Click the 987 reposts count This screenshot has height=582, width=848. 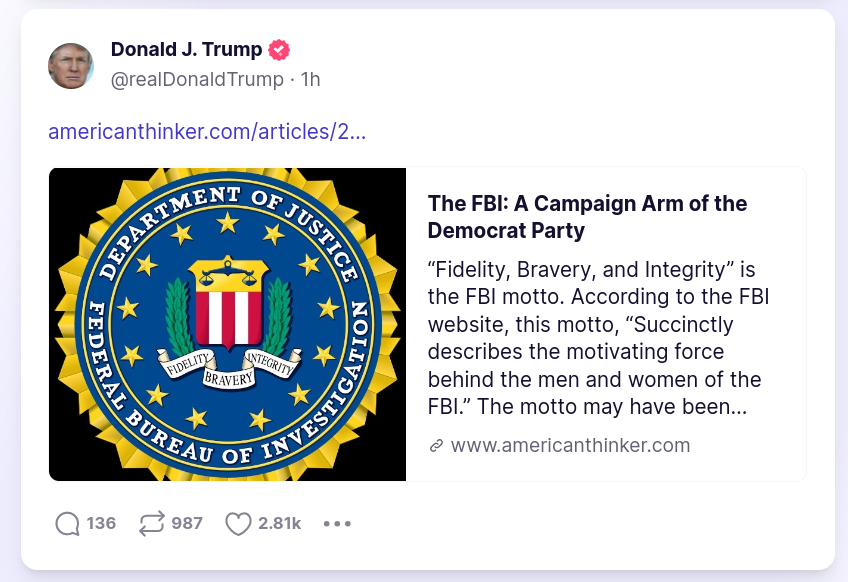coord(187,523)
